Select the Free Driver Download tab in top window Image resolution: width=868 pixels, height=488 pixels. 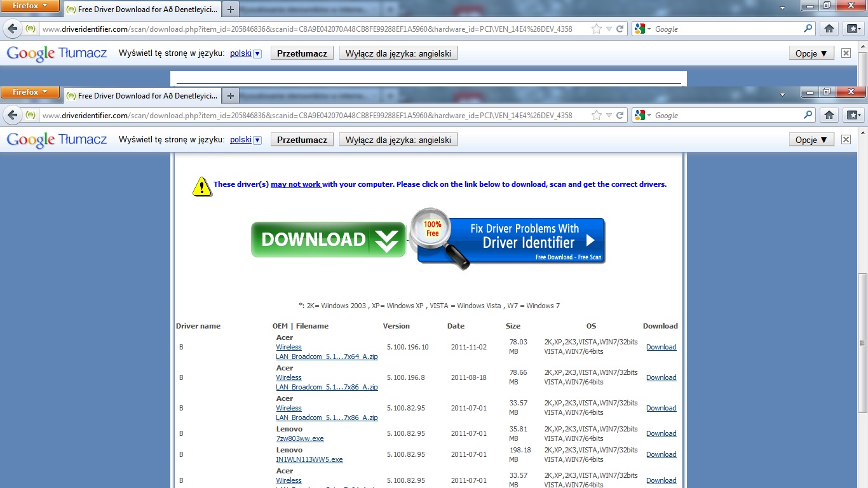tap(142, 10)
